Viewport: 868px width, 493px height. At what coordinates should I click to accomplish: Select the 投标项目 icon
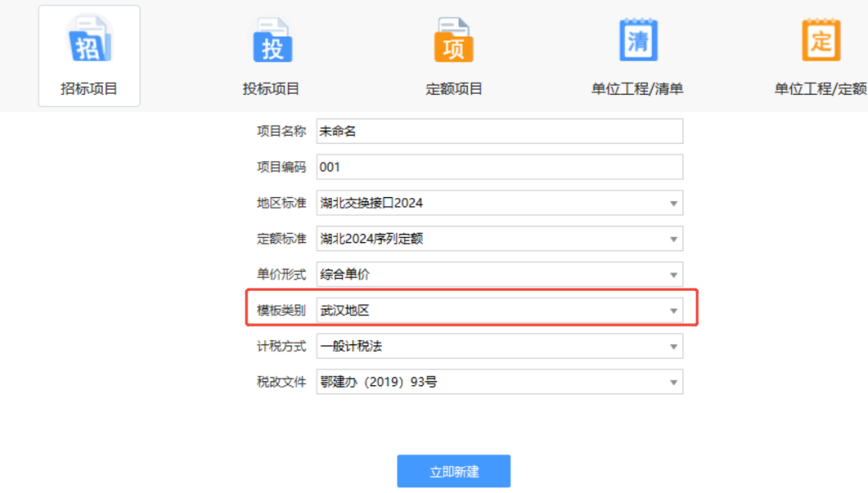[x=272, y=39]
